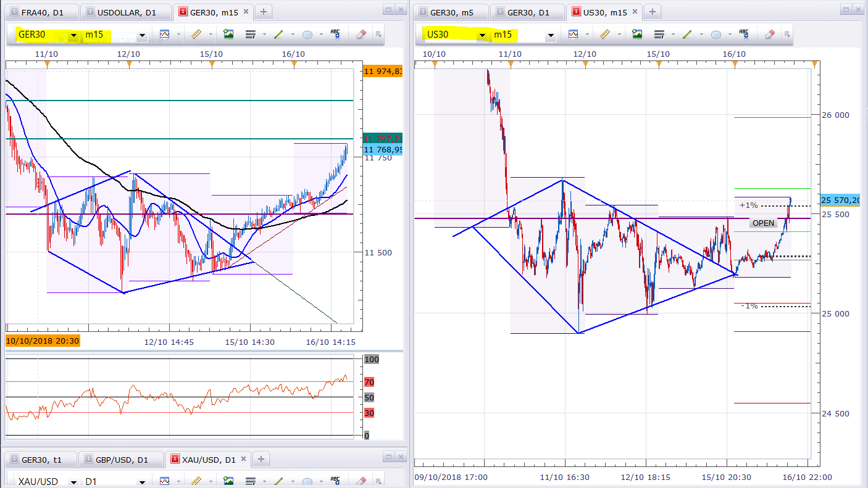Image resolution: width=868 pixels, height=488 pixels.
Task: Select the ruler measure tool in US30 toolbar
Action: (604, 35)
